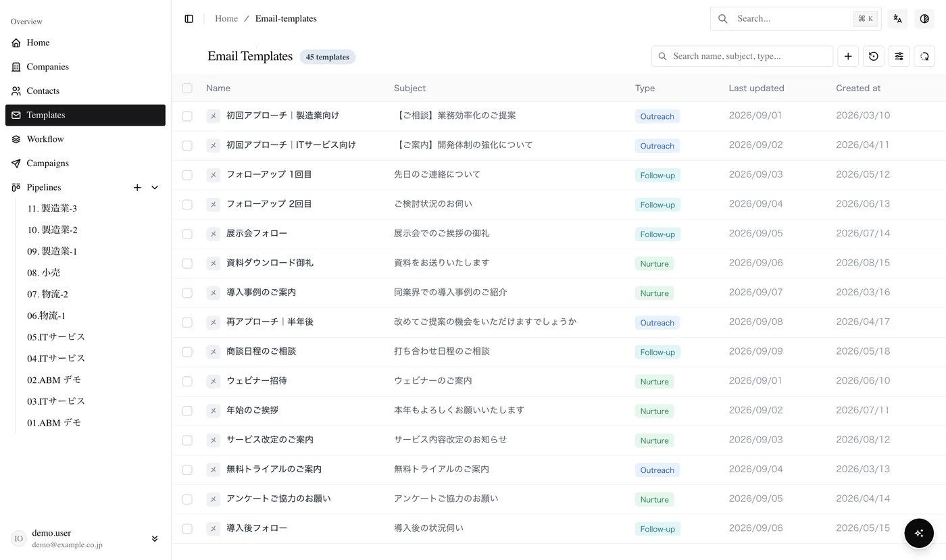The image size is (946, 560).
Task: Expand the demo.user account menu
Action: point(155,538)
